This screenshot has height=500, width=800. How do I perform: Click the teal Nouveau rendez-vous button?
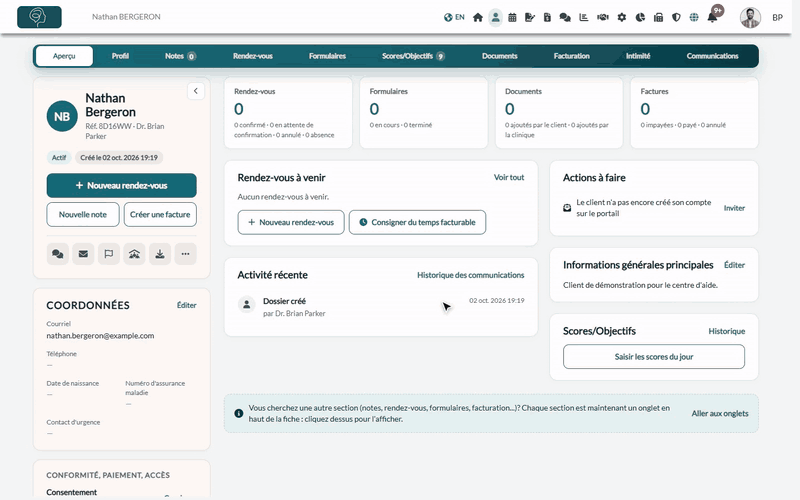point(121,185)
